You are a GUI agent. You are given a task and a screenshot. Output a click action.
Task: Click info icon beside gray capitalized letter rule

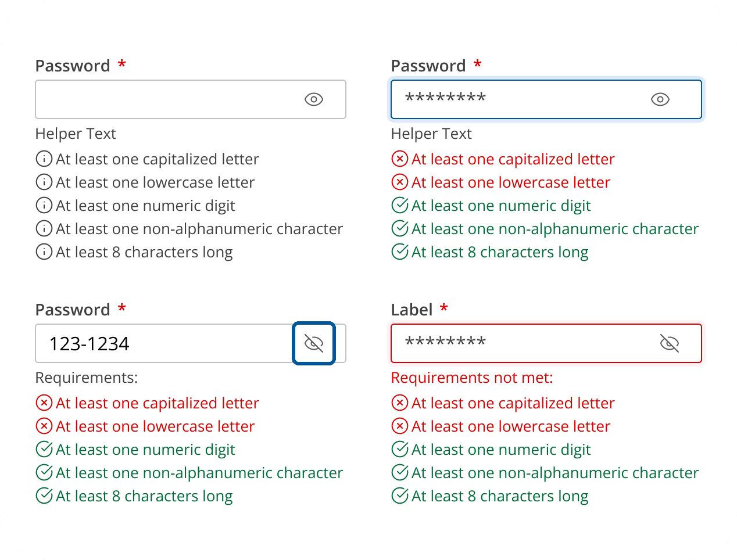pyautogui.click(x=44, y=159)
